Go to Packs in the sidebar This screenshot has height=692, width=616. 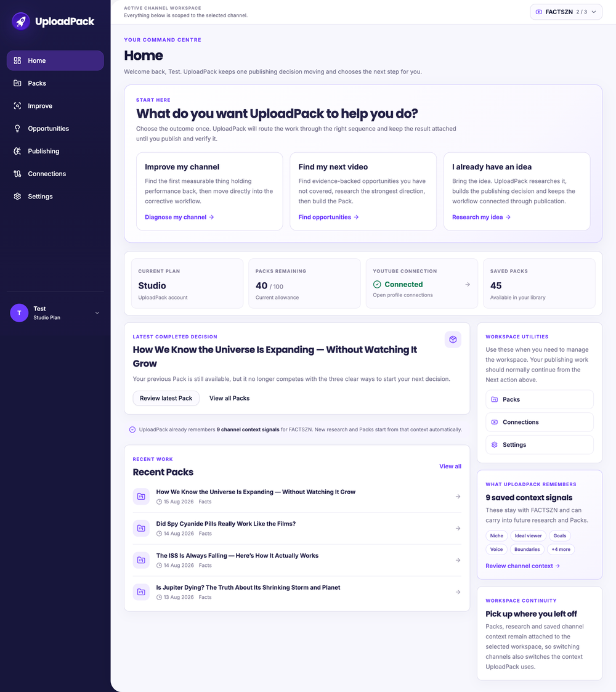tap(55, 83)
